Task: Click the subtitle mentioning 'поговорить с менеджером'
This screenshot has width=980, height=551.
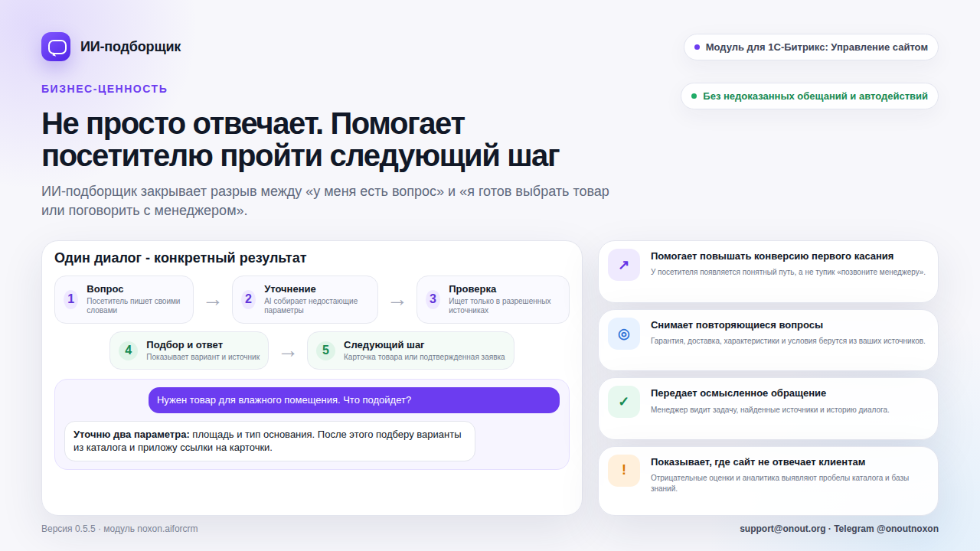Action: (325, 201)
